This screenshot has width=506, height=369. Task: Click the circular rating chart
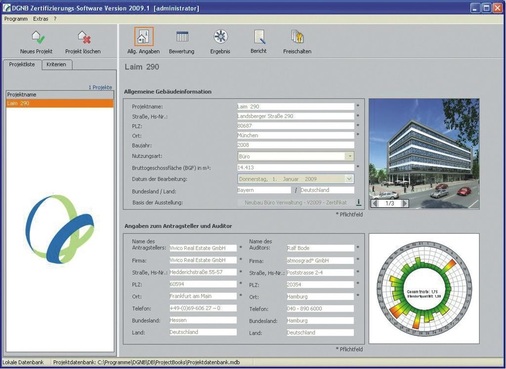[x=424, y=289]
